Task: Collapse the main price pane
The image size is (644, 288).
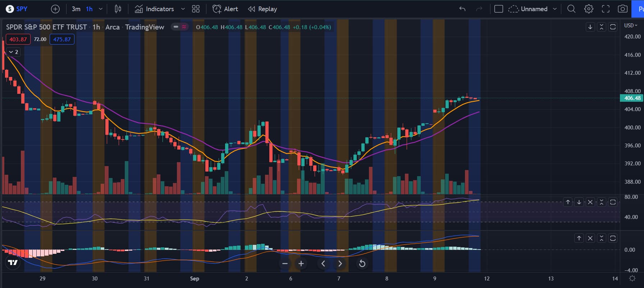Action: (x=602, y=27)
